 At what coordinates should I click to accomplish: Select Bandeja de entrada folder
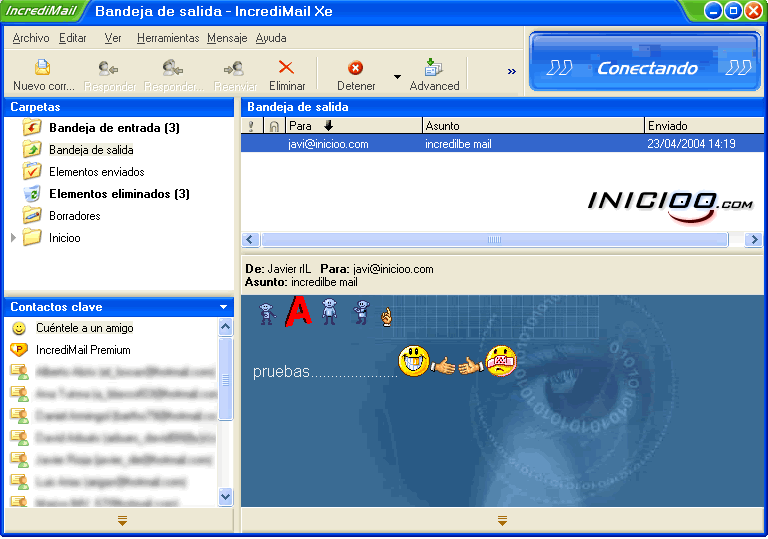(x=114, y=128)
